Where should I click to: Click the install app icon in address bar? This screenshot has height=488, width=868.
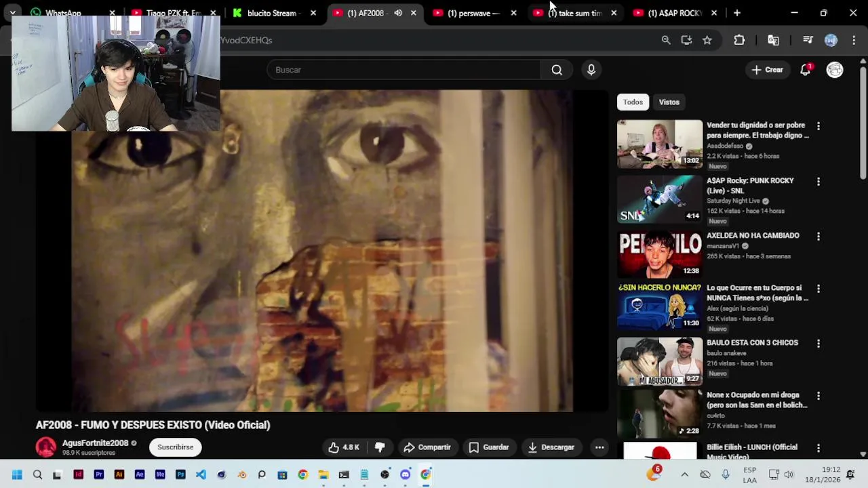686,40
